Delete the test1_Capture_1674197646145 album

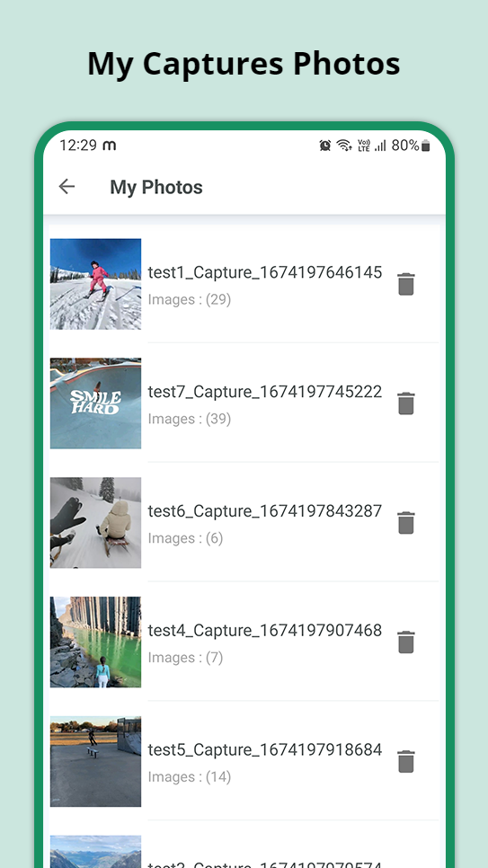pos(406,284)
